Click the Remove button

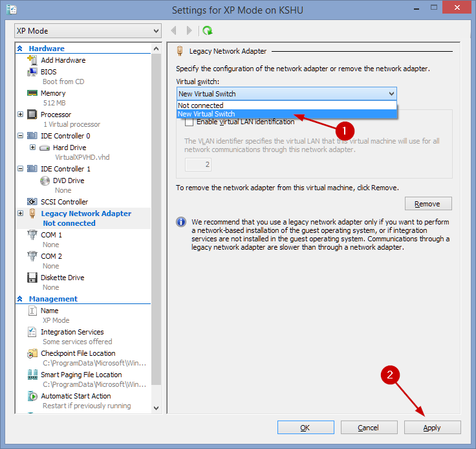click(x=428, y=204)
